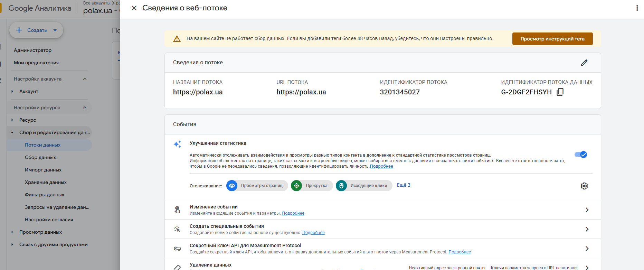
Task: Click the Все аккаунты breadcrumb
Action: (x=97, y=3)
